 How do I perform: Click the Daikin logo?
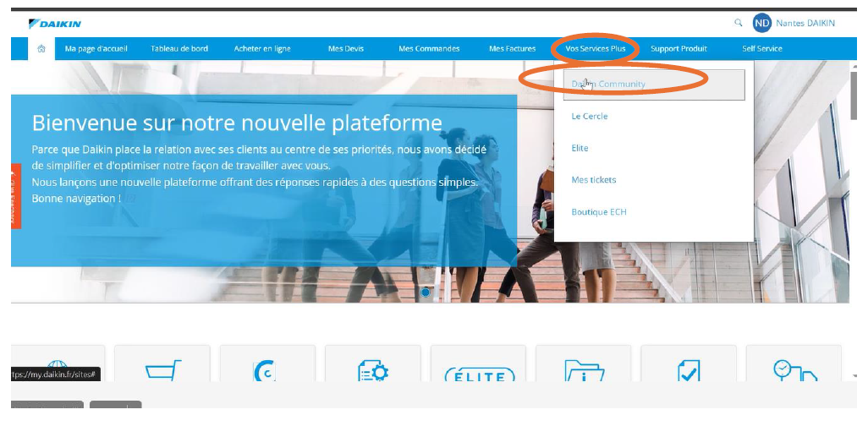pyautogui.click(x=55, y=24)
